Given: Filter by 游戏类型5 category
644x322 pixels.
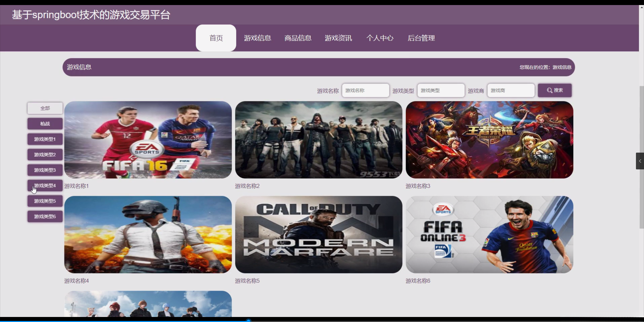Looking at the screenshot, I should (x=45, y=201).
